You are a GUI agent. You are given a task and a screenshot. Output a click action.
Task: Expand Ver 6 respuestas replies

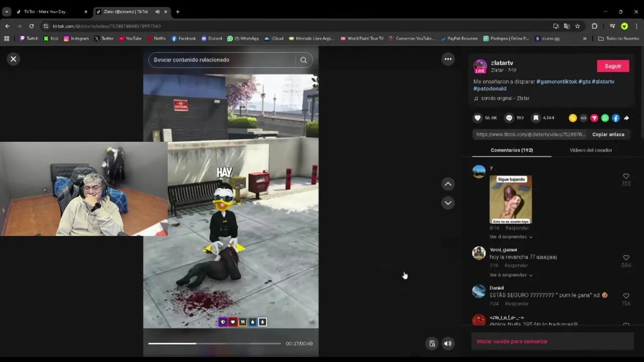click(x=511, y=275)
